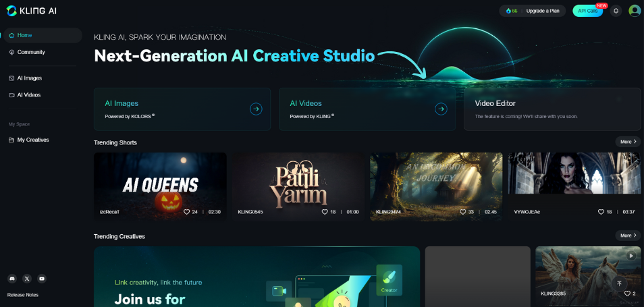
Task: Click the YouTube icon
Action: 42,279
